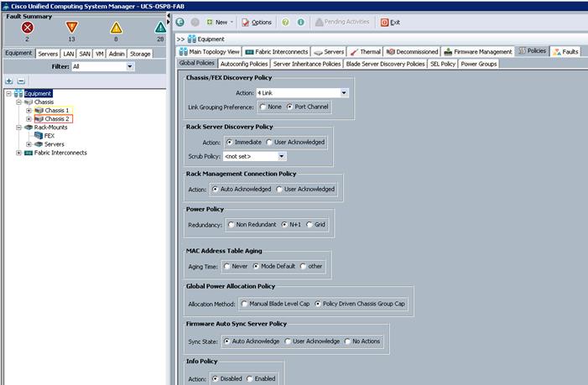Collapse the navigation pane splitter arrow

pos(169,16)
